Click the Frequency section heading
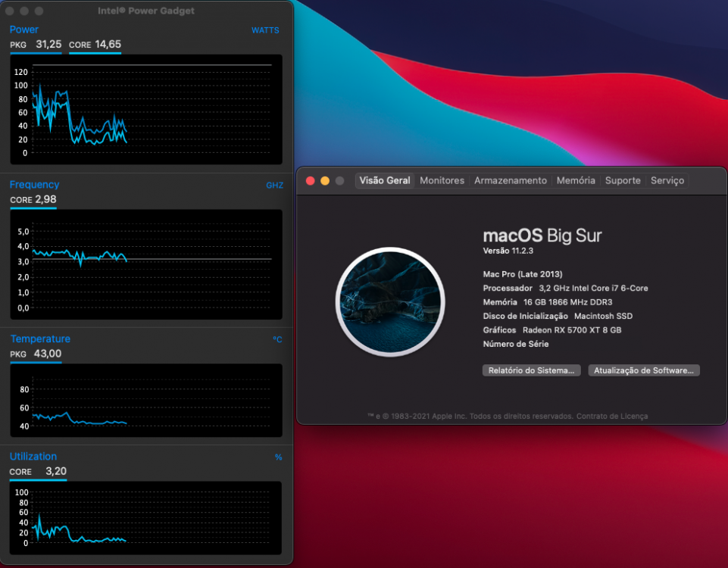The height and width of the screenshot is (568, 728). click(x=34, y=185)
